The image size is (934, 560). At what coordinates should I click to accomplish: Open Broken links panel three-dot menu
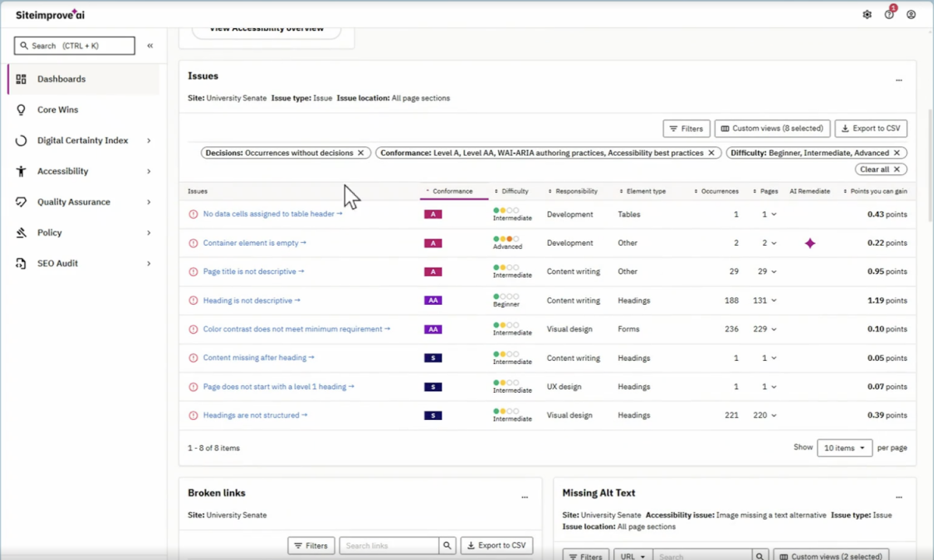525,497
